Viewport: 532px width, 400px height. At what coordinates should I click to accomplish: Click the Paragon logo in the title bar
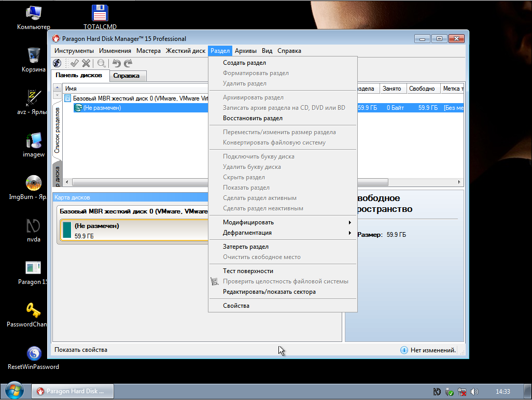click(x=56, y=39)
